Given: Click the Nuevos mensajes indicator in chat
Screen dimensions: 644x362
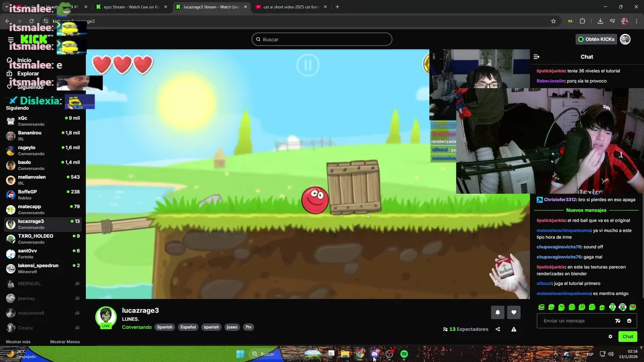Looking at the screenshot, I should pos(586,210).
